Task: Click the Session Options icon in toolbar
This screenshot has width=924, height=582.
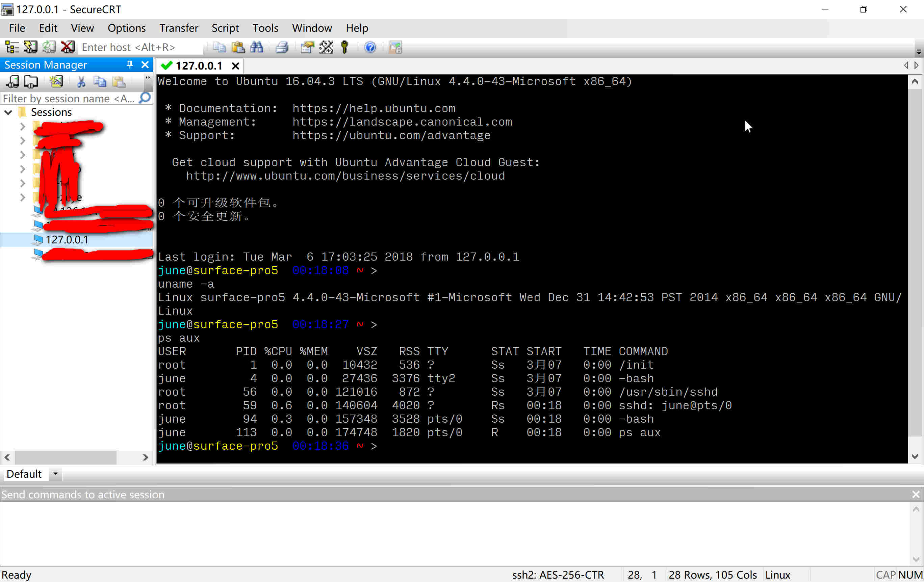Action: [306, 47]
